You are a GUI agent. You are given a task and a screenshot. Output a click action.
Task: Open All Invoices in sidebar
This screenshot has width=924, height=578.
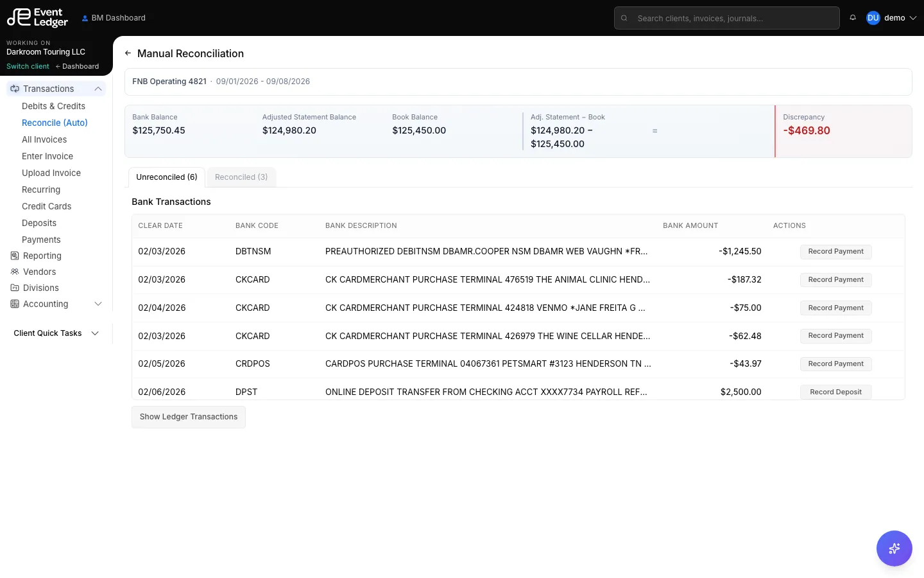click(x=44, y=139)
